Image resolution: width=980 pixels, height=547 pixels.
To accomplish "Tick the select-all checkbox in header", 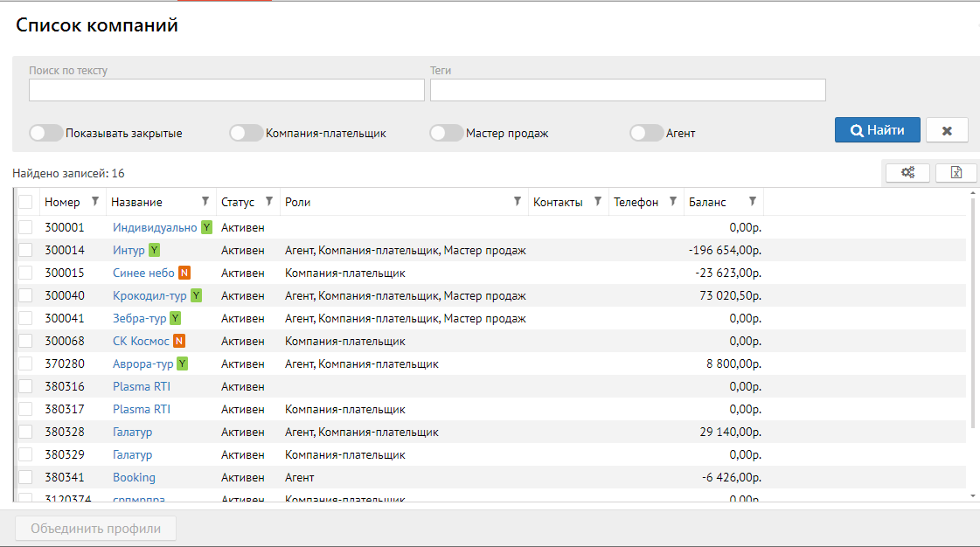I will (25, 202).
